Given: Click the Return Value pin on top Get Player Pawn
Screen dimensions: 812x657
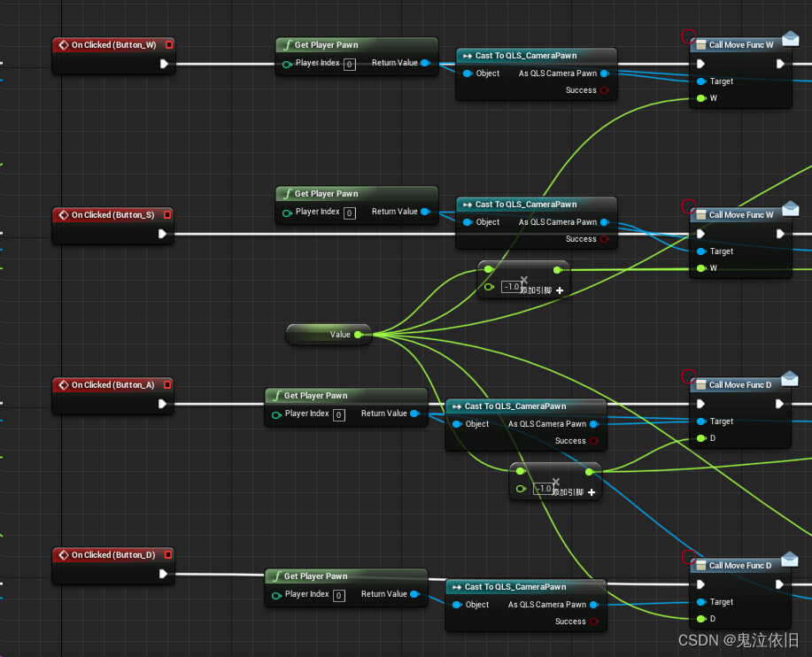Looking at the screenshot, I should point(424,63).
